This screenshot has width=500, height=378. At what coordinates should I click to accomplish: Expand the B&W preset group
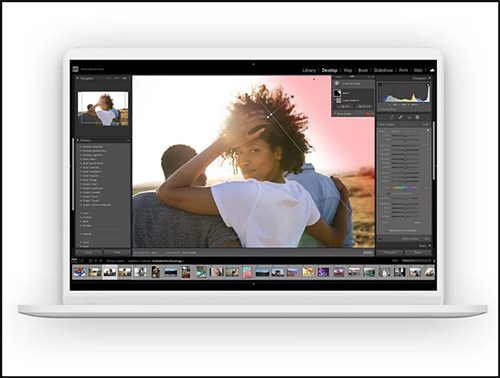point(81,221)
